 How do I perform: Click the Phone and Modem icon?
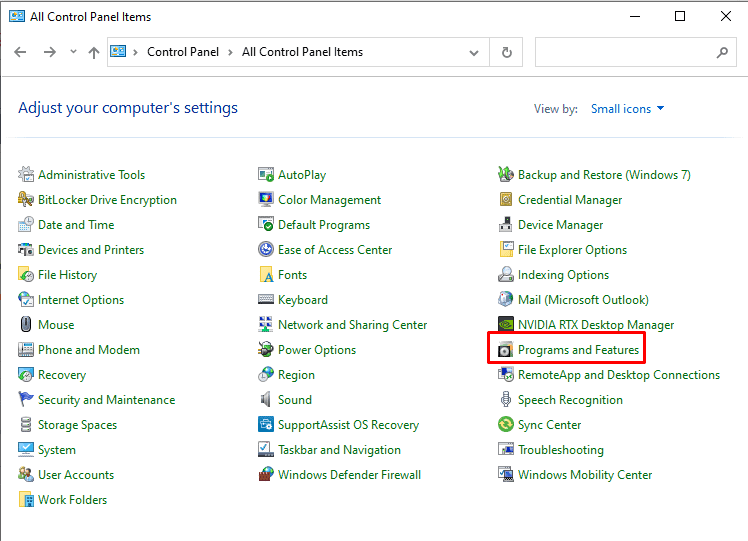point(26,350)
